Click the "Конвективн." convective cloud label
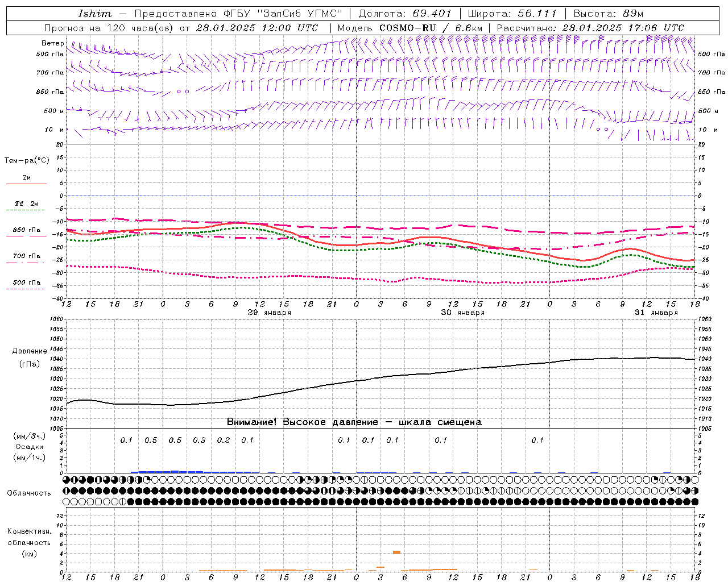Image resolution: width=728 pixels, height=582 pixels. (29, 531)
